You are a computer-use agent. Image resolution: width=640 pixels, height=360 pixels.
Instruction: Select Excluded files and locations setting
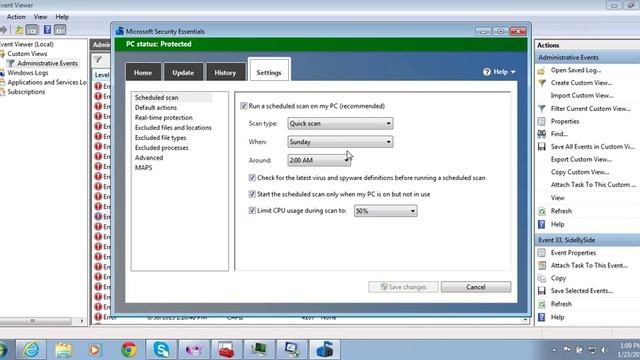(x=173, y=128)
